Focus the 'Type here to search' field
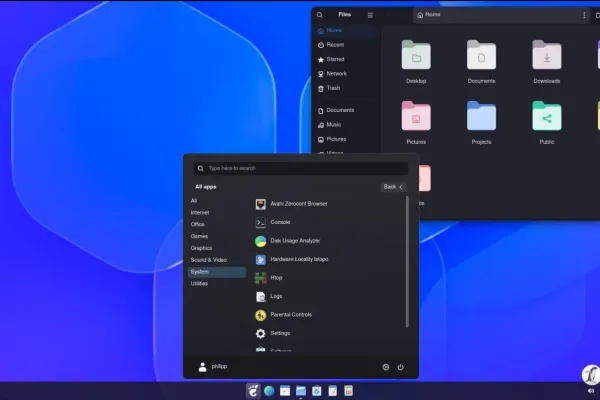The image size is (600, 400). pos(301,168)
